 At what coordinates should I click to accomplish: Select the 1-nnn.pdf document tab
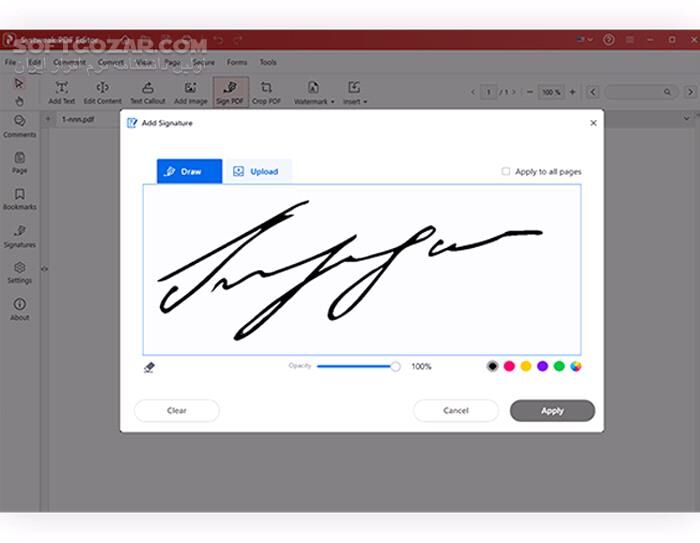click(78, 119)
